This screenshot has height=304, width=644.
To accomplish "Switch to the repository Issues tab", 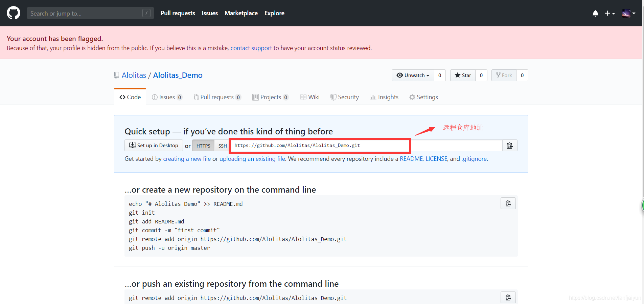I will (167, 97).
